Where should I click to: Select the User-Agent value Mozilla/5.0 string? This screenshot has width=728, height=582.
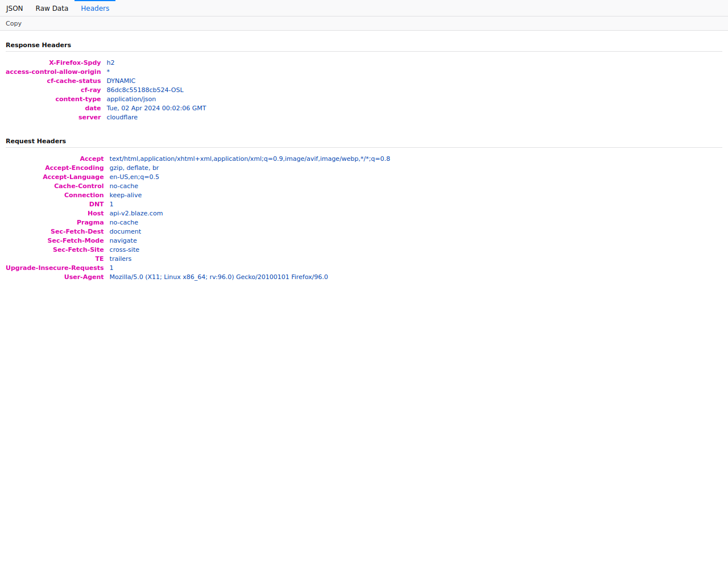point(218,277)
